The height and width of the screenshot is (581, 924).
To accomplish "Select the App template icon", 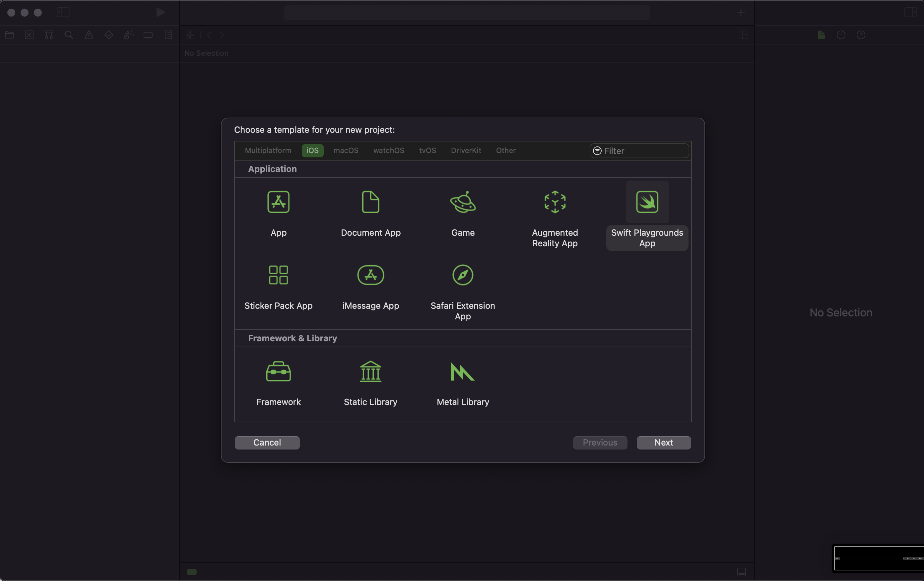I will click(x=278, y=202).
